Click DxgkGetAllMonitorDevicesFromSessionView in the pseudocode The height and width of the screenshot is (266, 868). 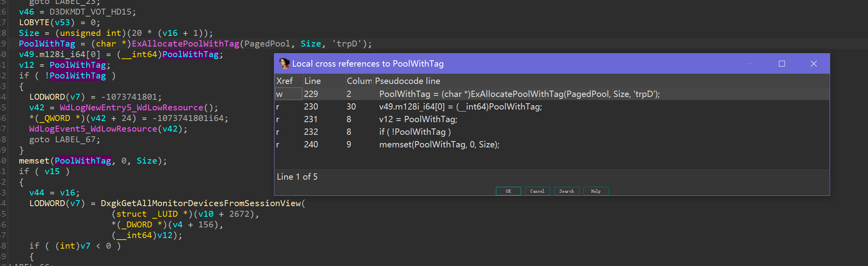tap(201, 203)
